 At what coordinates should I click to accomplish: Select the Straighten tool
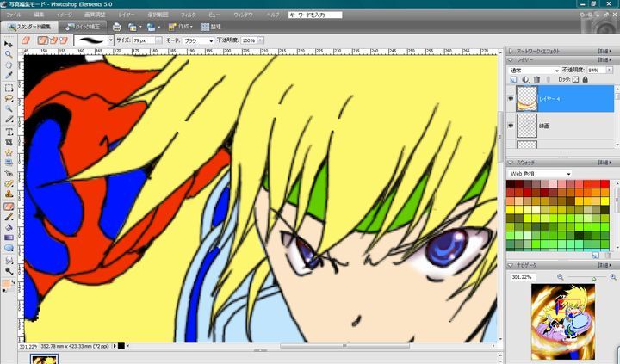9,163
